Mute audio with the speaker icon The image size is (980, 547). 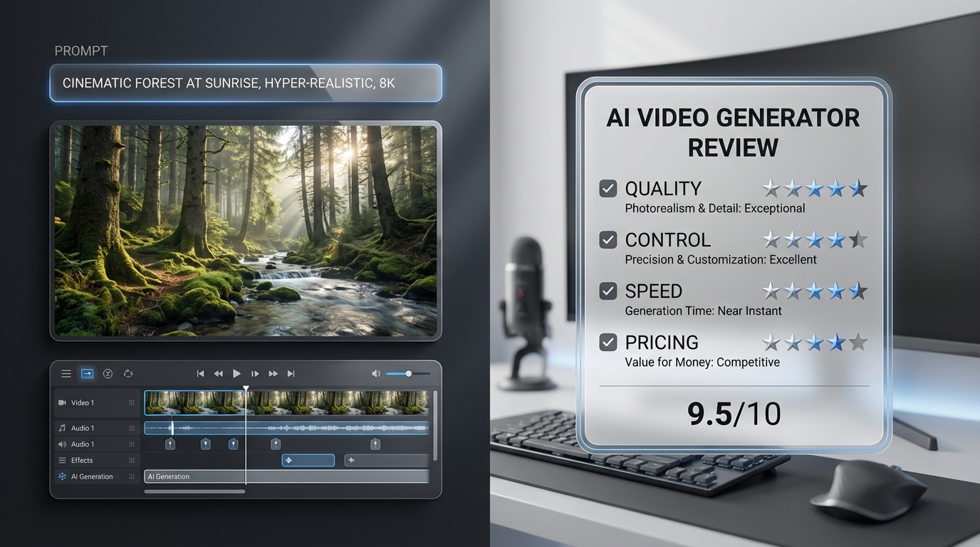pos(375,374)
